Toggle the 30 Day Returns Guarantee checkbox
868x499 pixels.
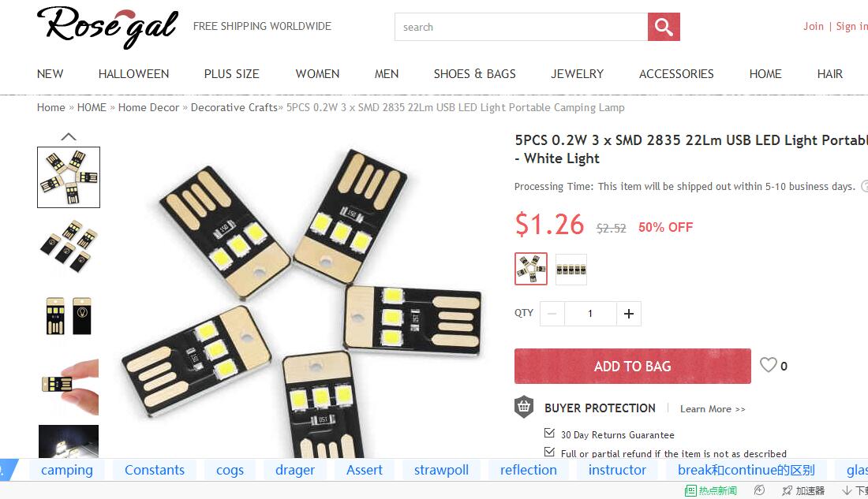point(549,433)
